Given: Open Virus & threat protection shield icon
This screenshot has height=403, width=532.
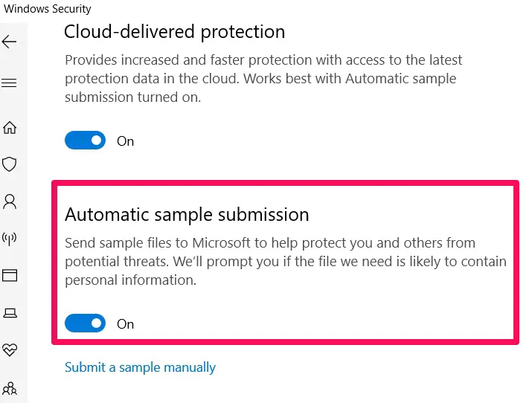Looking at the screenshot, I should [x=10, y=164].
